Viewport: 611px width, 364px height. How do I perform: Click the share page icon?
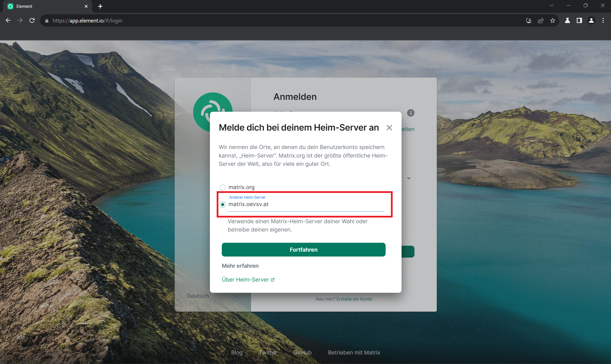541,21
